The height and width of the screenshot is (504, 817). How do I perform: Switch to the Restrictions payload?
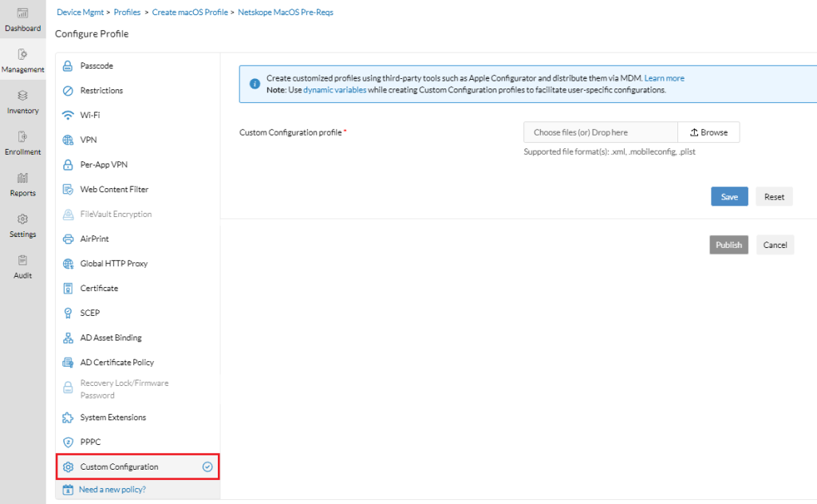tap(101, 89)
